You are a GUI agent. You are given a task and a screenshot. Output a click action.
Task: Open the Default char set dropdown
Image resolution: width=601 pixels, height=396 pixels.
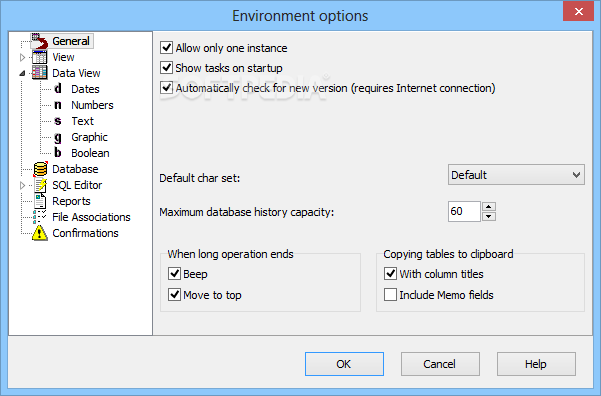pos(516,175)
